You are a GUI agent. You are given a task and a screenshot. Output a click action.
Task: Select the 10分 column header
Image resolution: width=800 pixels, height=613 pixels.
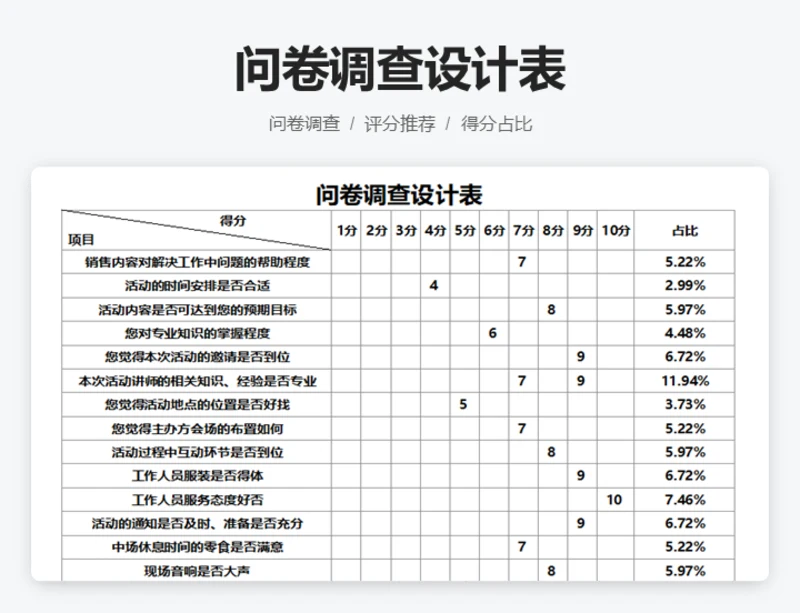click(616, 231)
